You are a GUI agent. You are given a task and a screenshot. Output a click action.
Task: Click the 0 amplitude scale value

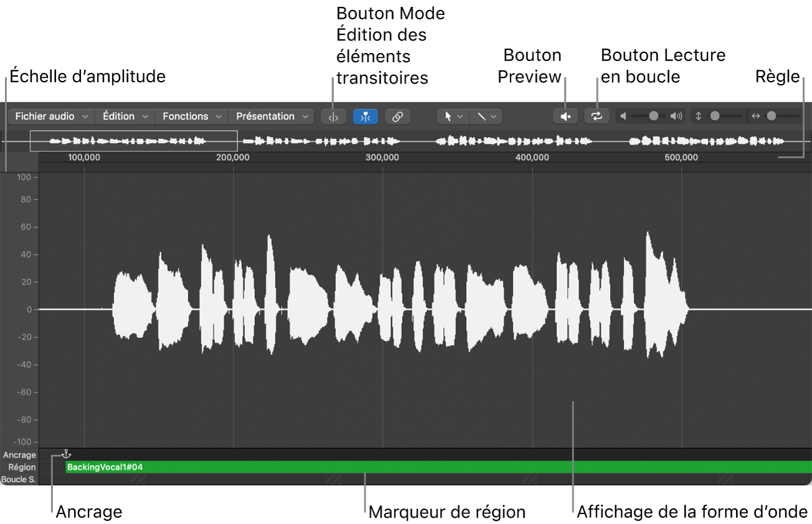pyautogui.click(x=29, y=310)
